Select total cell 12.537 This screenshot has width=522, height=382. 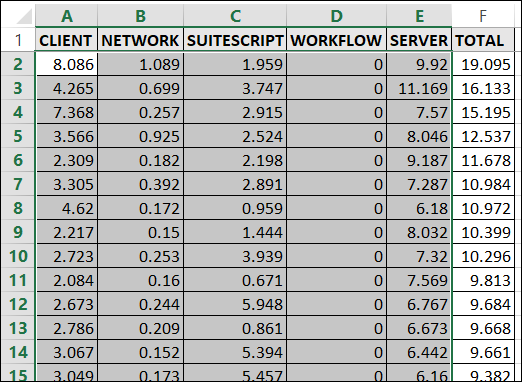[483, 136]
